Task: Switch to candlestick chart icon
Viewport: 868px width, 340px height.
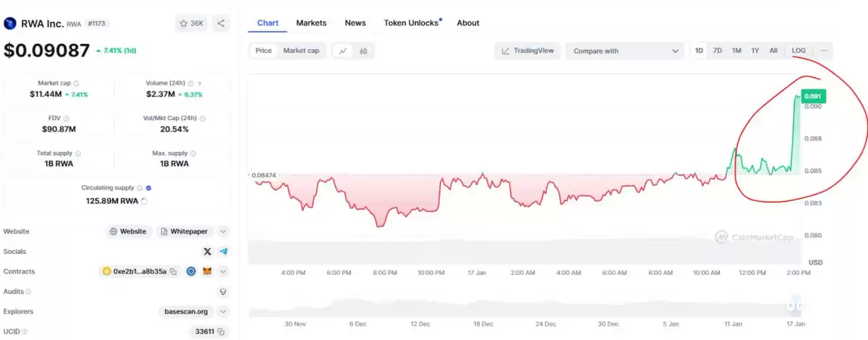Action: pos(364,51)
